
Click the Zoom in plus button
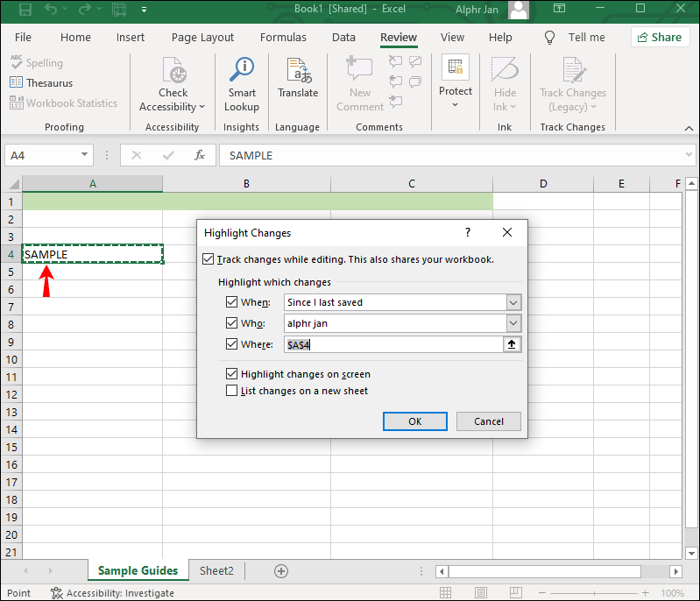click(646, 593)
